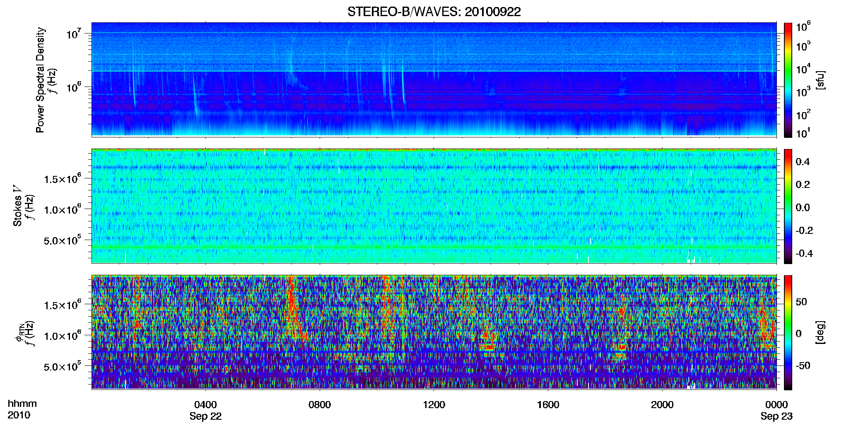
Task: Click the [sfu] colorbar unit label
Action: click(x=820, y=80)
